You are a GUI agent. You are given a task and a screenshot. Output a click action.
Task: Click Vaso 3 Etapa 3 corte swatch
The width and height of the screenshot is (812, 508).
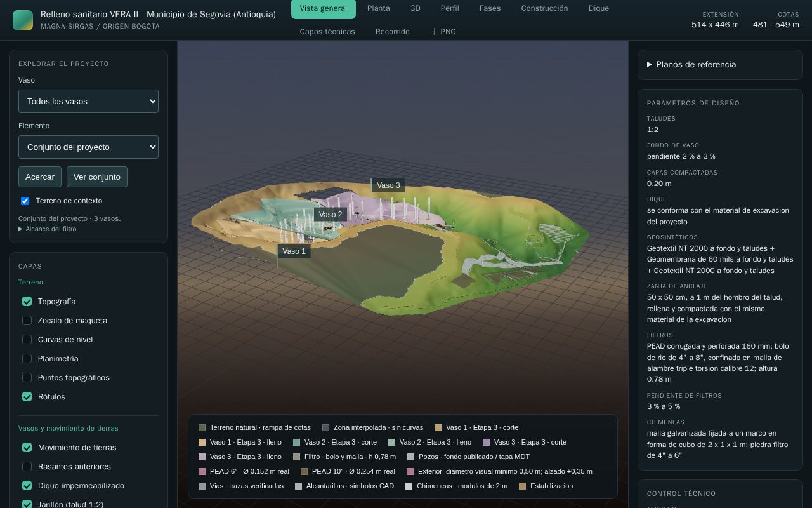(x=487, y=443)
